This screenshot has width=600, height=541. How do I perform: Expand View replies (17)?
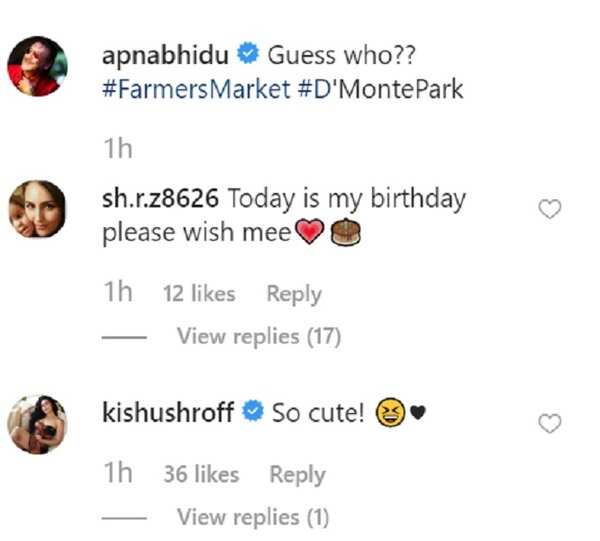259,337
